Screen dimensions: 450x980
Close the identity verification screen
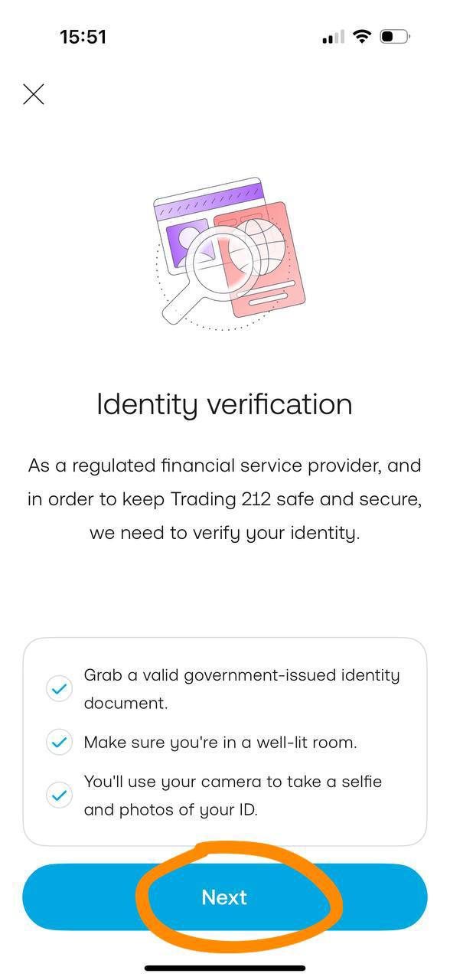click(34, 94)
